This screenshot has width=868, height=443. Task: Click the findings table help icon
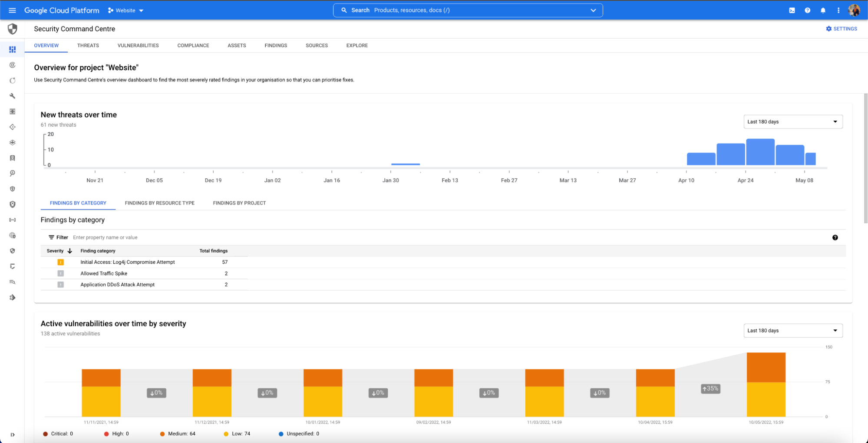coord(835,237)
